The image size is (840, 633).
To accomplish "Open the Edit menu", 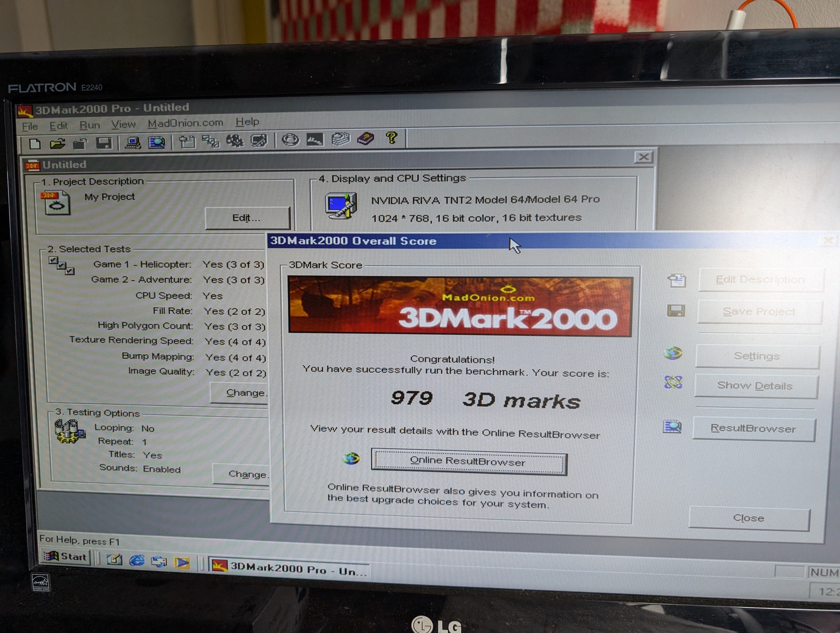I will [x=58, y=125].
